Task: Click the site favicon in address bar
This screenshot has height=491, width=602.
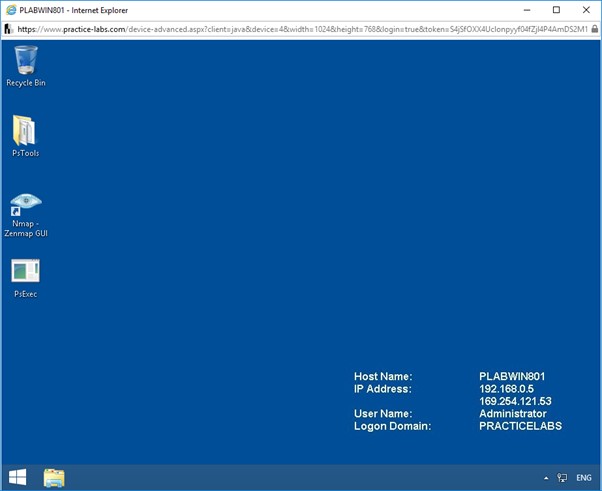Action: (x=8, y=29)
